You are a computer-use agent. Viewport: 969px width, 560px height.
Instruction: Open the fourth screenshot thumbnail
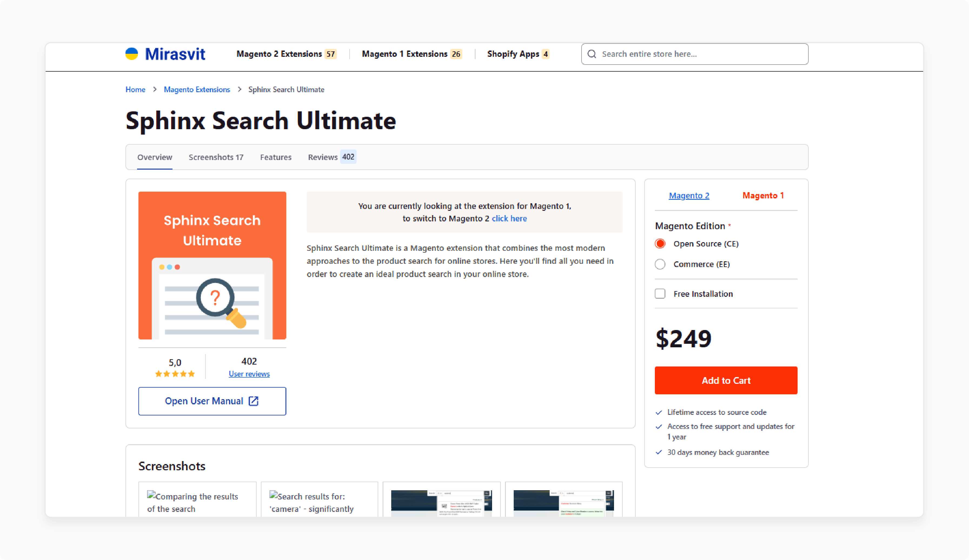[x=564, y=500]
